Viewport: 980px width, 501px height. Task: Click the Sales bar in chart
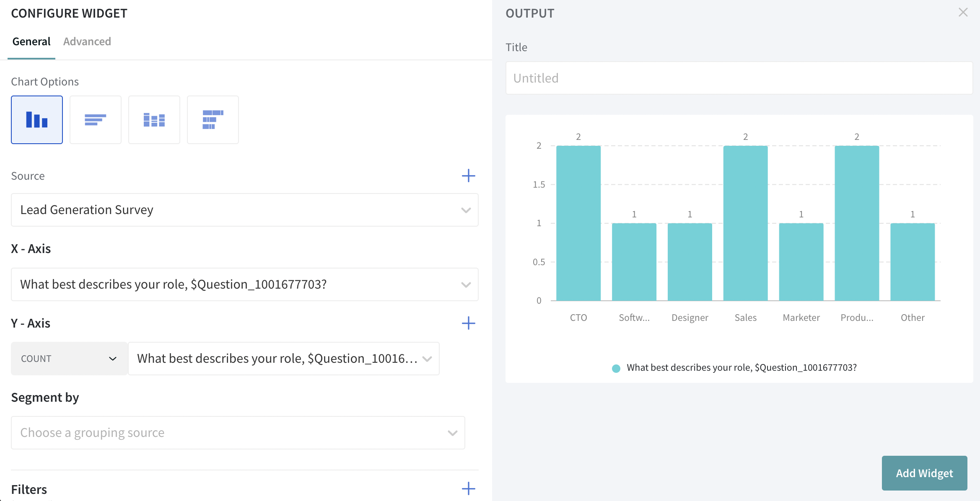click(745, 223)
